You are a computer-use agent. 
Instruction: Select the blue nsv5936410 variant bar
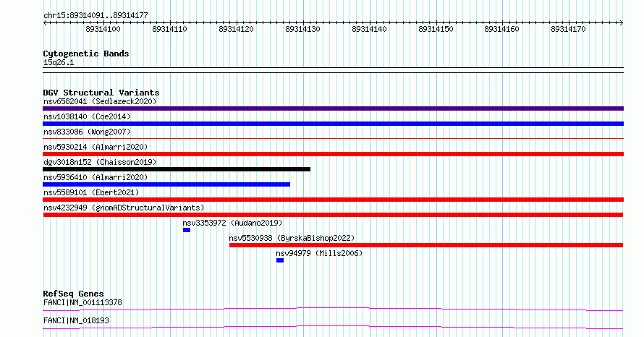tap(166, 184)
